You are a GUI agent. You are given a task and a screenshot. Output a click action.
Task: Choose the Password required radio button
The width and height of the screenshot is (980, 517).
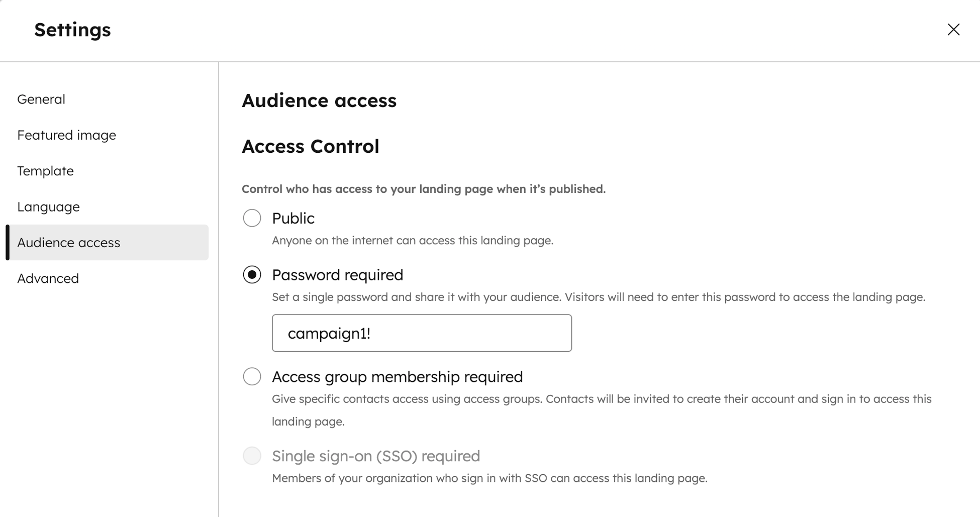coord(252,275)
